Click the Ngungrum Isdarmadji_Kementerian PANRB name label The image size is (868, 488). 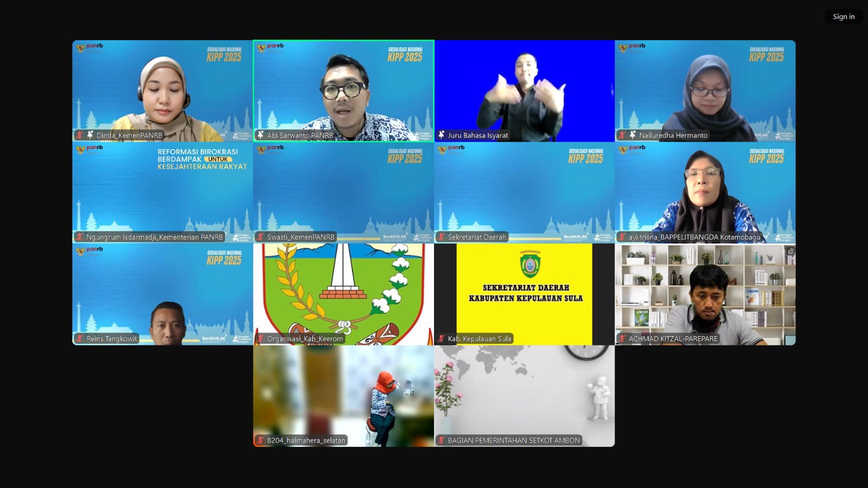(x=154, y=237)
